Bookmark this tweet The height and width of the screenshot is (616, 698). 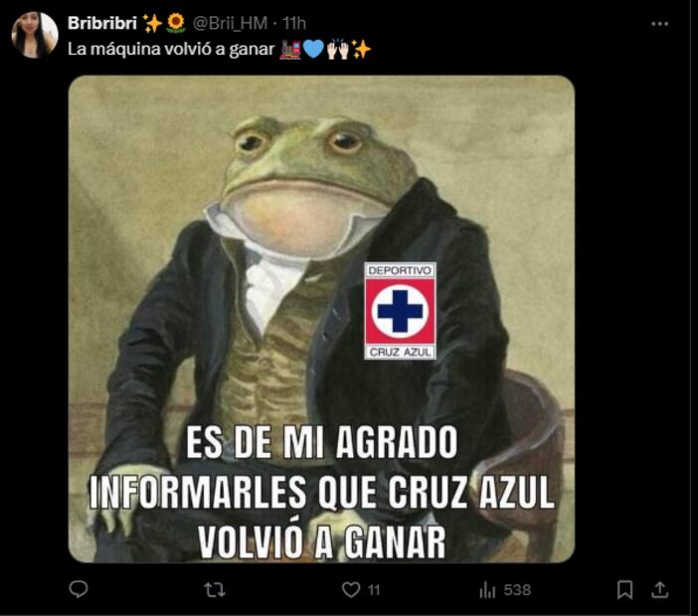pos(624,590)
